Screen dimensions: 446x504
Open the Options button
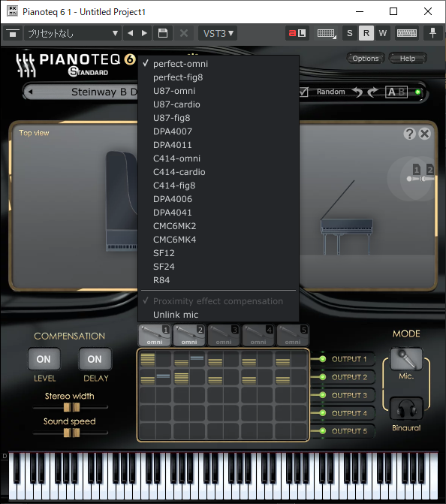click(366, 59)
